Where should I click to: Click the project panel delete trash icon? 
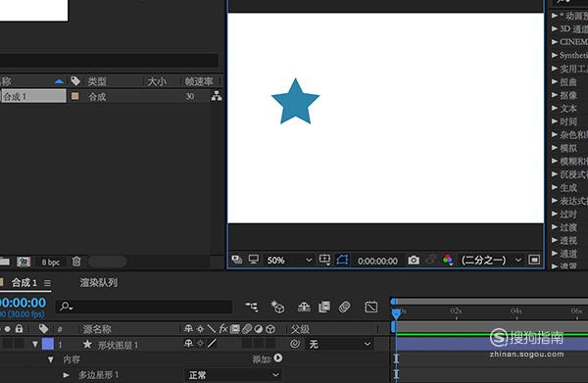(x=76, y=262)
